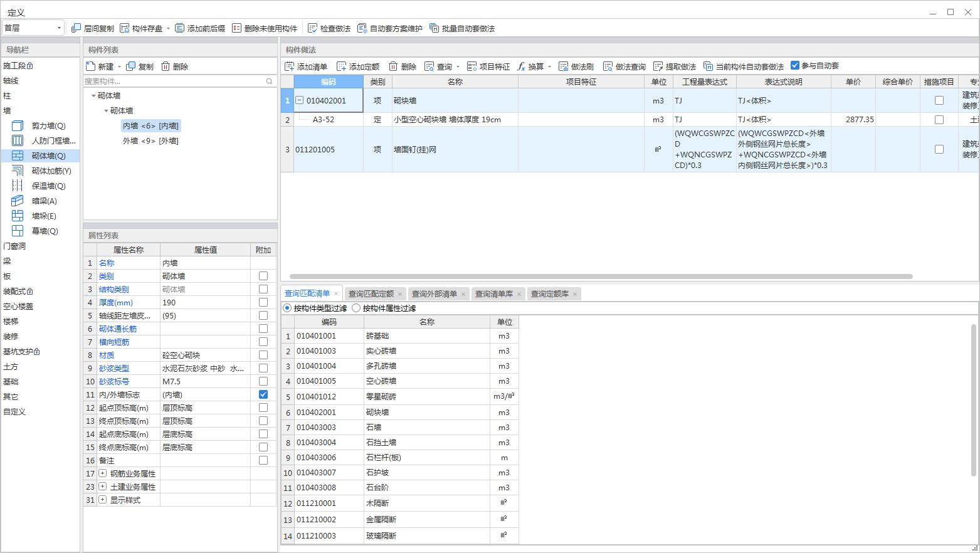Switch to 查询外部清单 tab
The width and height of the screenshot is (980, 553).
tap(435, 293)
